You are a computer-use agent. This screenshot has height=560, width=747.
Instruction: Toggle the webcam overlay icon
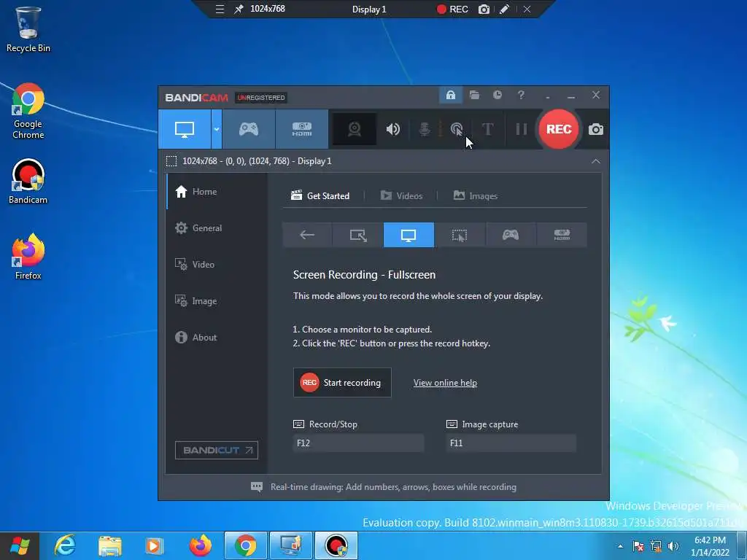pyautogui.click(x=354, y=129)
